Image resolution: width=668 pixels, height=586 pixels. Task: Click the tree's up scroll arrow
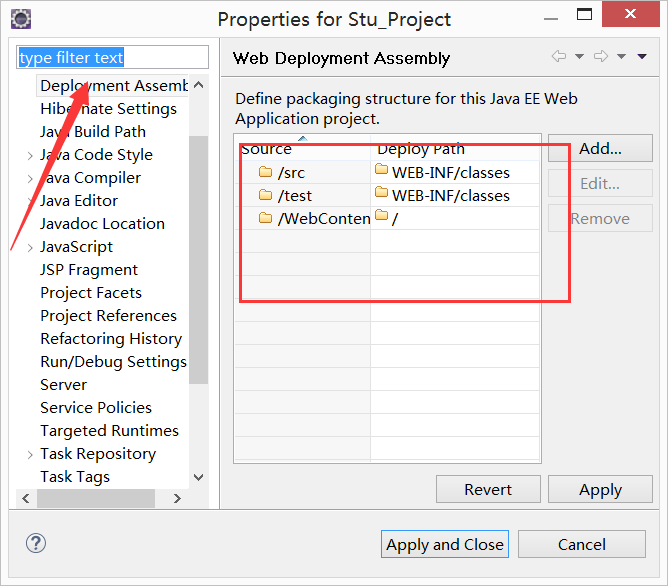coord(199,85)
